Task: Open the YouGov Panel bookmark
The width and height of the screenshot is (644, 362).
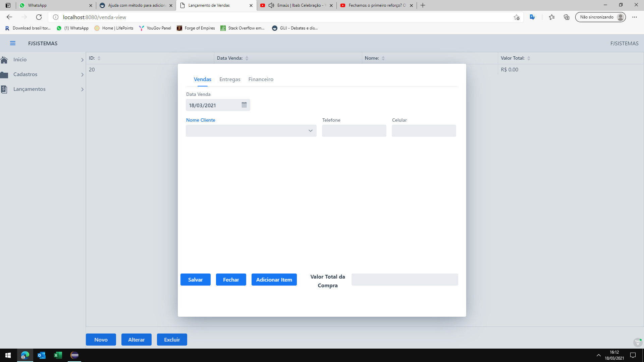Action: point(155,28)
